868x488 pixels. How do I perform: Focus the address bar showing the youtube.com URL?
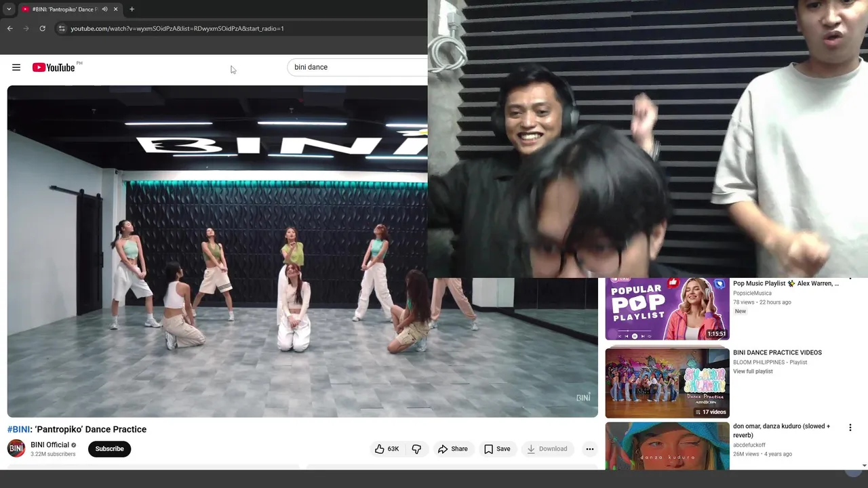(241, 28)
